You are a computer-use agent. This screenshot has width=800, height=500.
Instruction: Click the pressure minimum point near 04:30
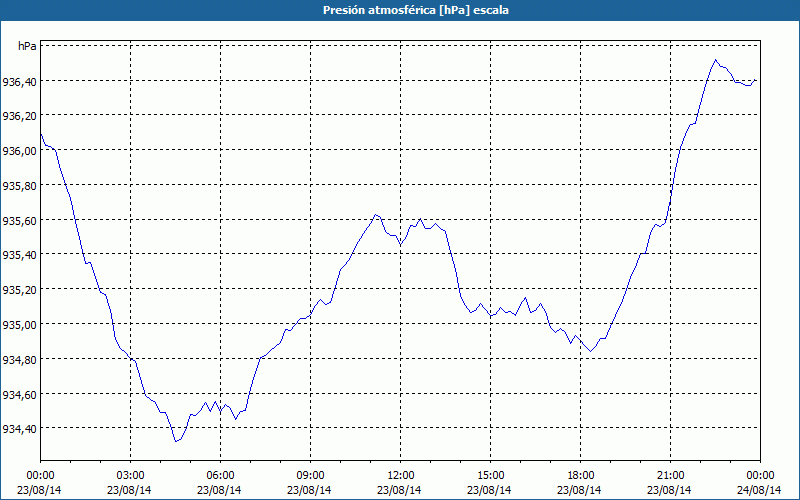pos(176,441)
